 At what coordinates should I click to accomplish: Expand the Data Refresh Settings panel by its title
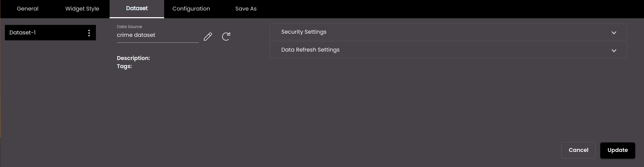(310, 50)
